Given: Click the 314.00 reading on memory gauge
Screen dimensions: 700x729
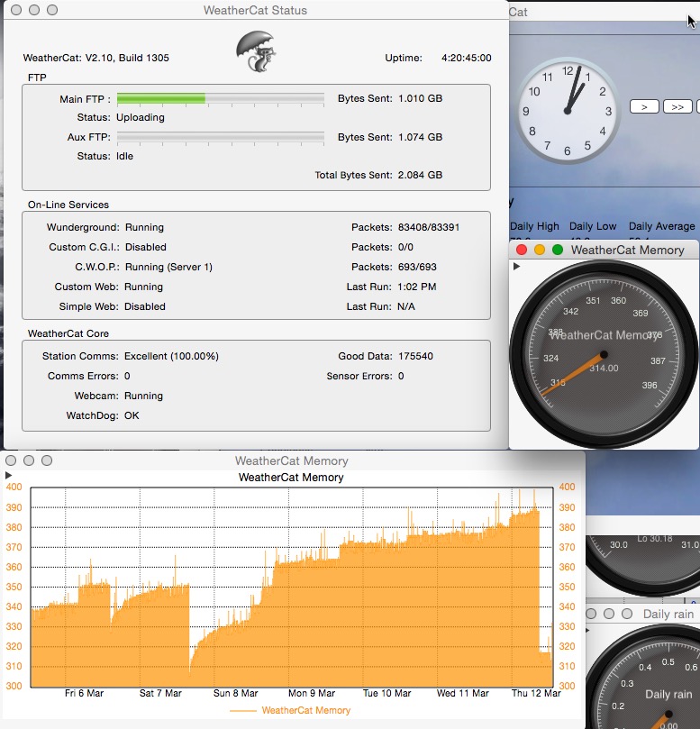Looking at the screenshot, I should [605, 369].
